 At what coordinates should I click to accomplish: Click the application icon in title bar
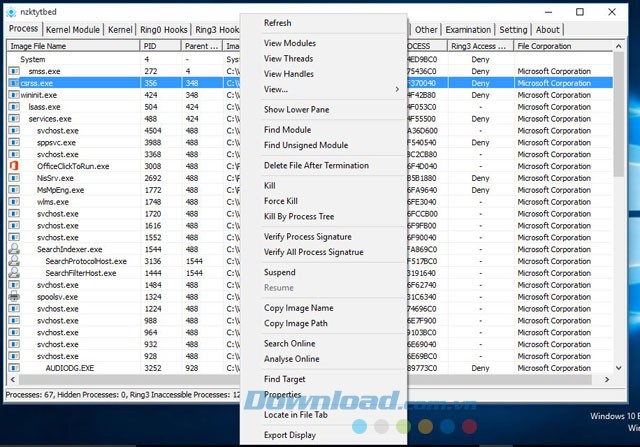coord(10,11)
